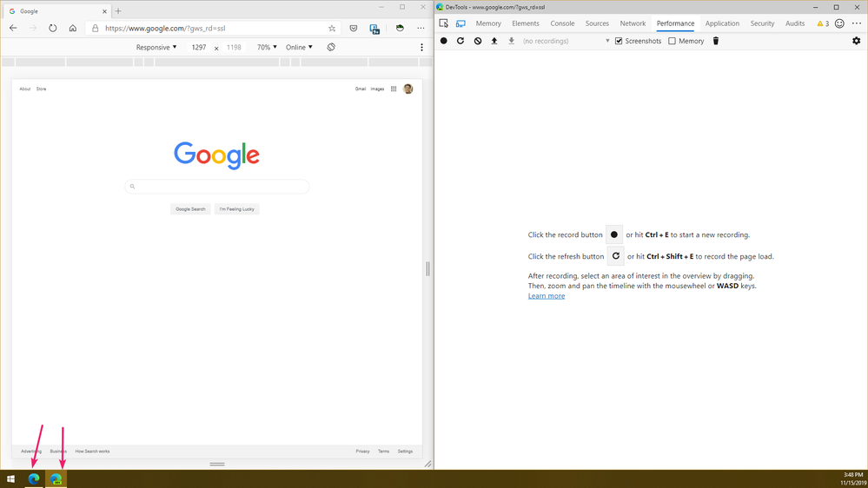Load profile using the upload arrow icon
This screenshot has width=868, height=488.
(x=494, y=41)
